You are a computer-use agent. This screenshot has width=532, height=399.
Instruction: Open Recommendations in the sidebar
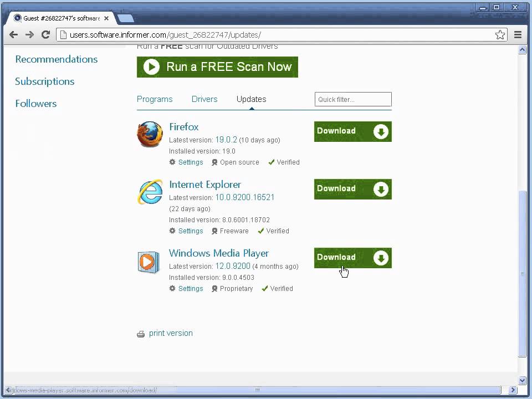[57, 59]
